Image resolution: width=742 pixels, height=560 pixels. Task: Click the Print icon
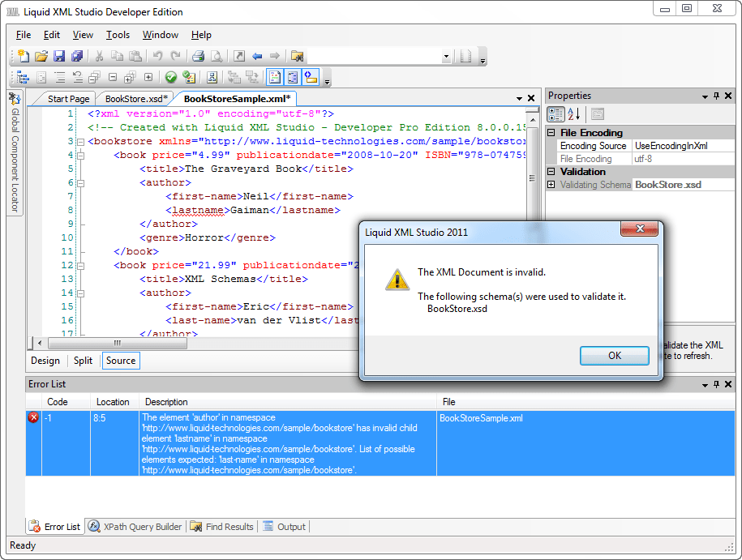(199, 56)
